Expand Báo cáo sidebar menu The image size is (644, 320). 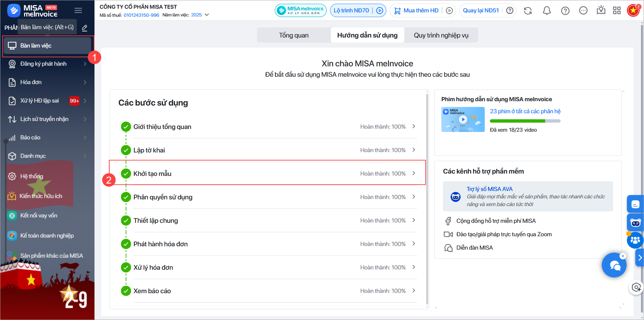(47, 137)
